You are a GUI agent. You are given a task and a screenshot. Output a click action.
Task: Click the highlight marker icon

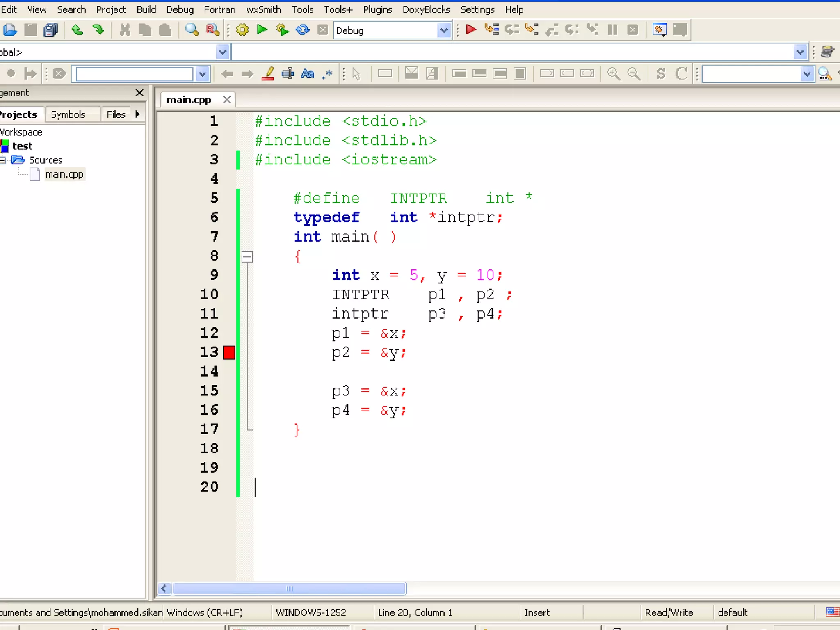pos(268,74)
